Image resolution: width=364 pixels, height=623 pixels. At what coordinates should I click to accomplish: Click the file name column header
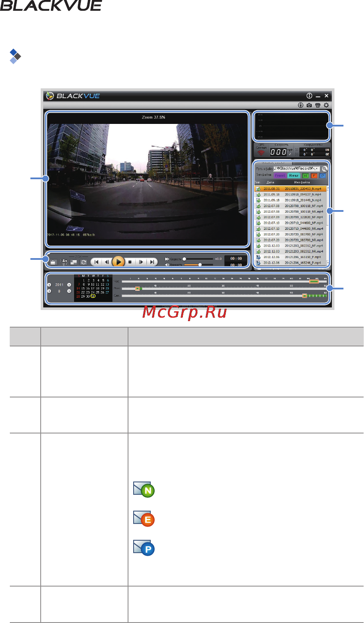tap(302, 182)
